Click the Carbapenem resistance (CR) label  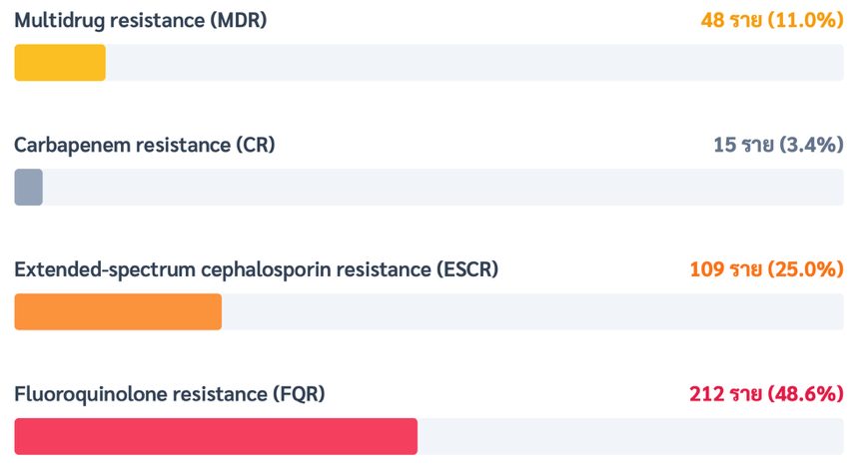pos(144,145)
